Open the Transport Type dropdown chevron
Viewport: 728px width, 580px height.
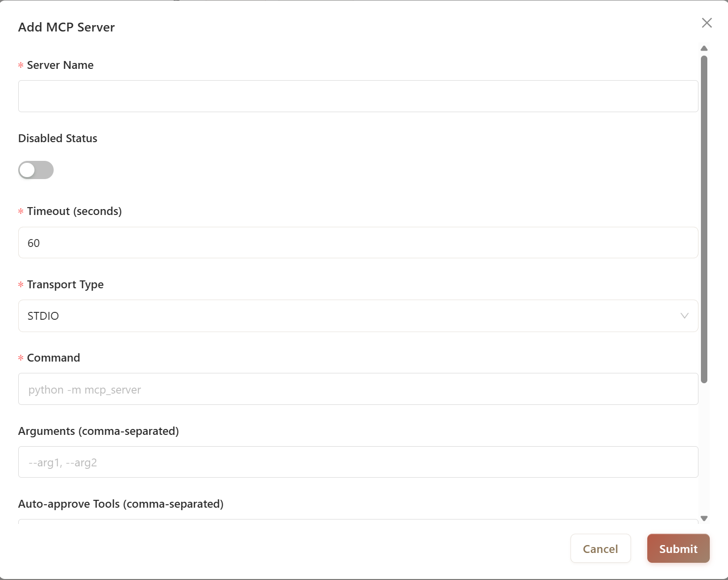click(x=685, y=316)
